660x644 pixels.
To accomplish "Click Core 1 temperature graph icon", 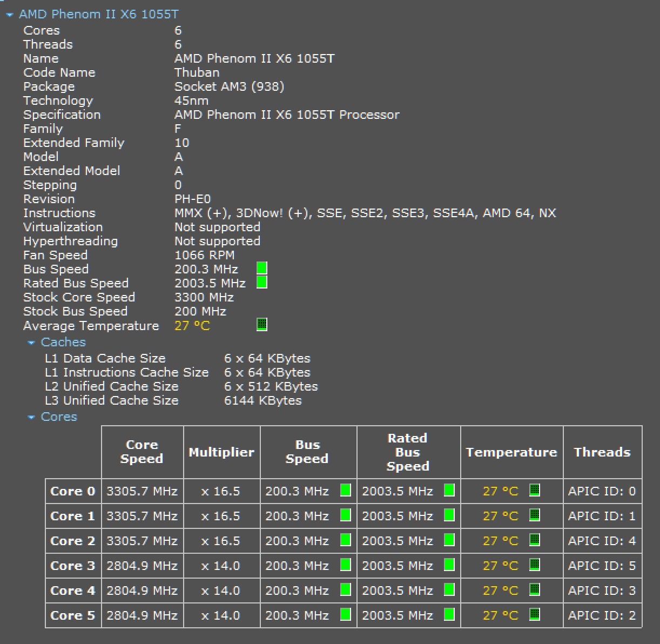I will [535, 515].
